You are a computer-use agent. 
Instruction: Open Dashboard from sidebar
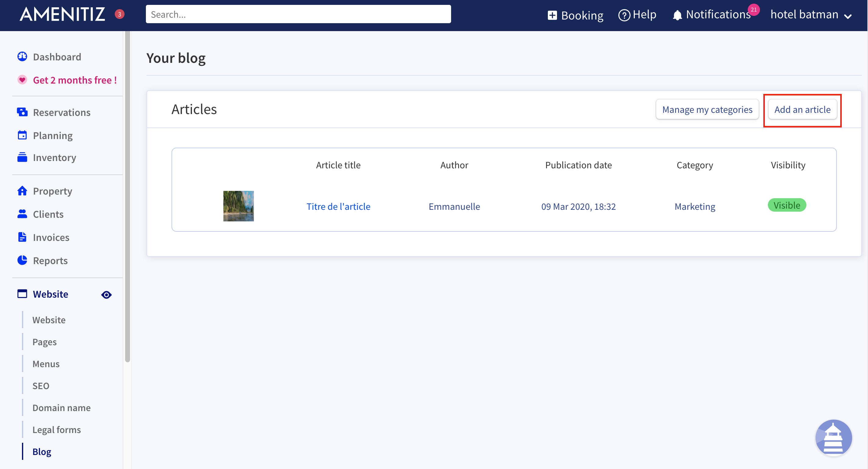[x=57, y=56]
